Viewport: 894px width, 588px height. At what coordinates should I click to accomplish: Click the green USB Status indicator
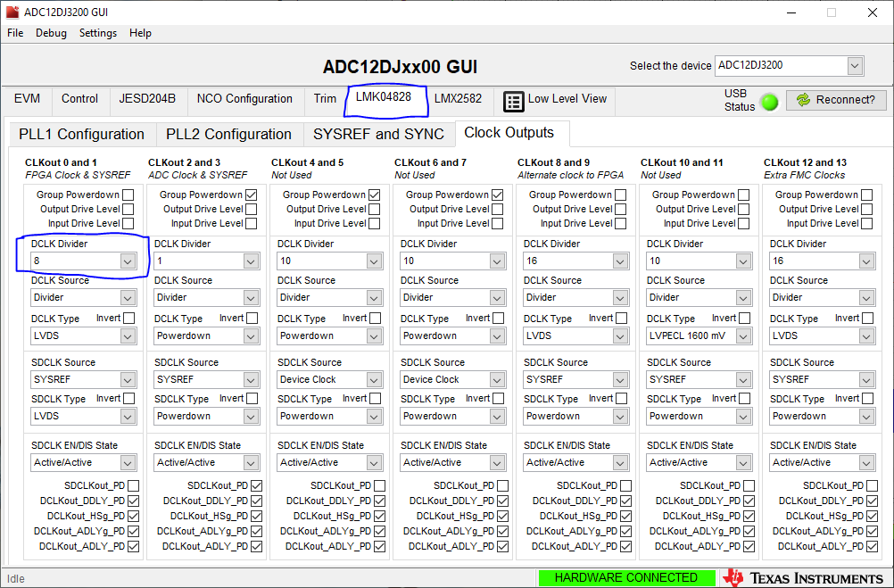[770, 103]
